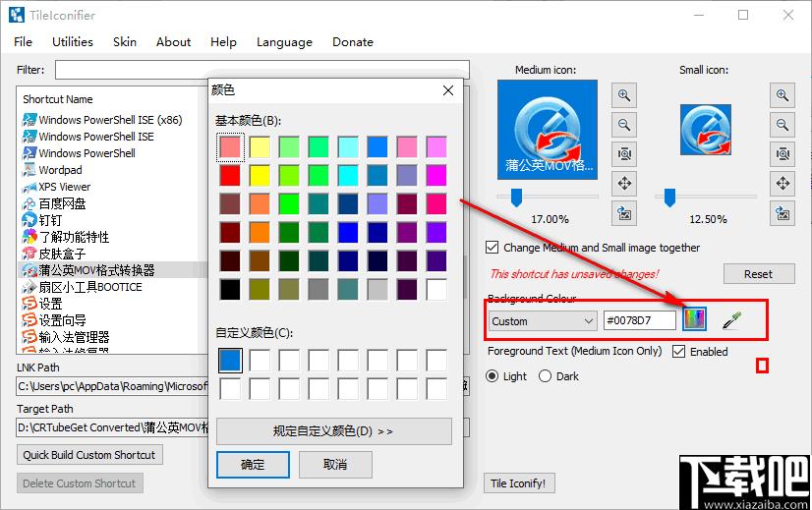
Task: Click the 扇区小工具BOOTICE shortcut icon
Action: (29, 287)
